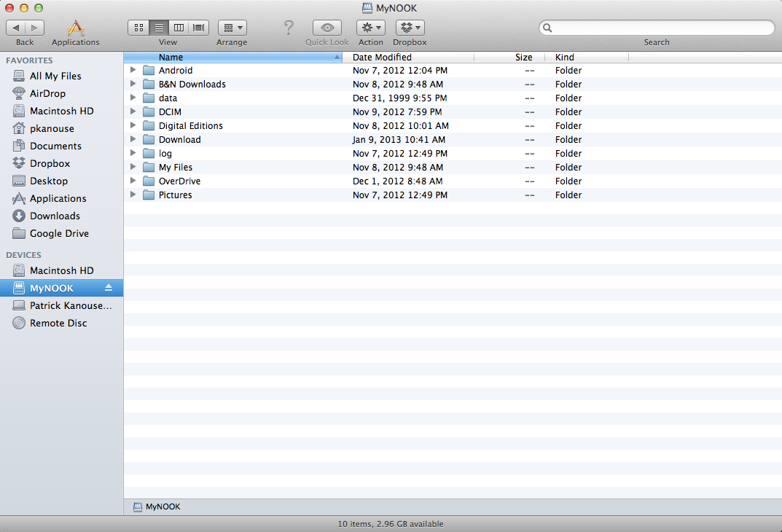This screenshot has width=782, height=532.
Task: Expand the B&N Downloads folder
Action: tap(133, 84)
